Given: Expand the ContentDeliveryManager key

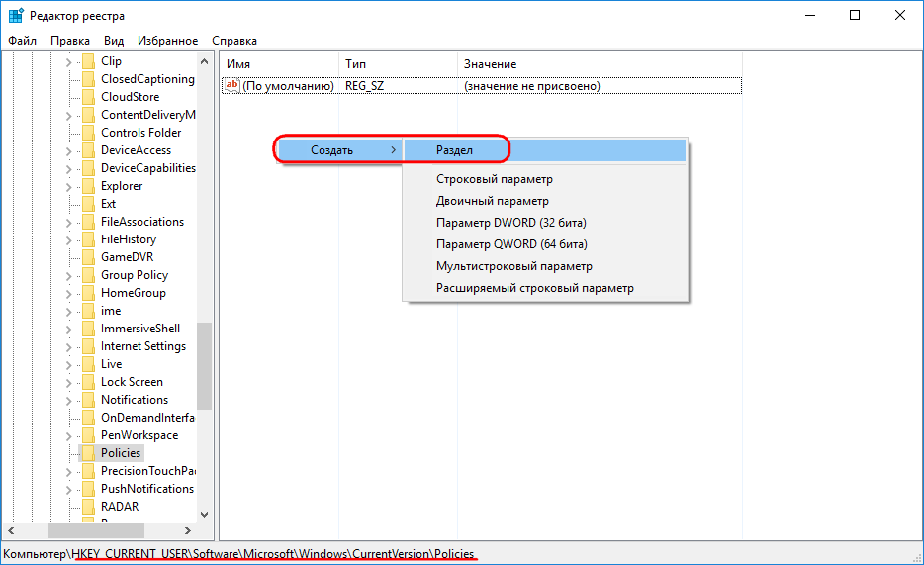Looking at the screenshot, I should (x=68, y=116).
